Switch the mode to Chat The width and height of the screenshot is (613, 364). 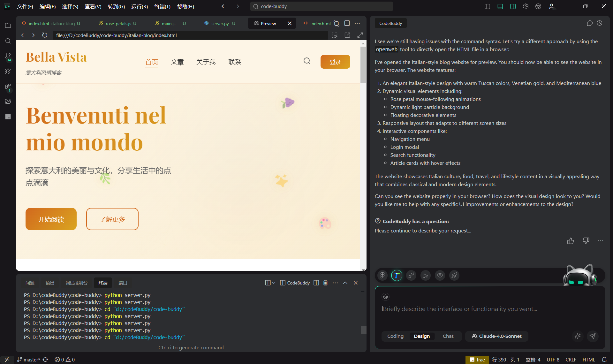448,336
